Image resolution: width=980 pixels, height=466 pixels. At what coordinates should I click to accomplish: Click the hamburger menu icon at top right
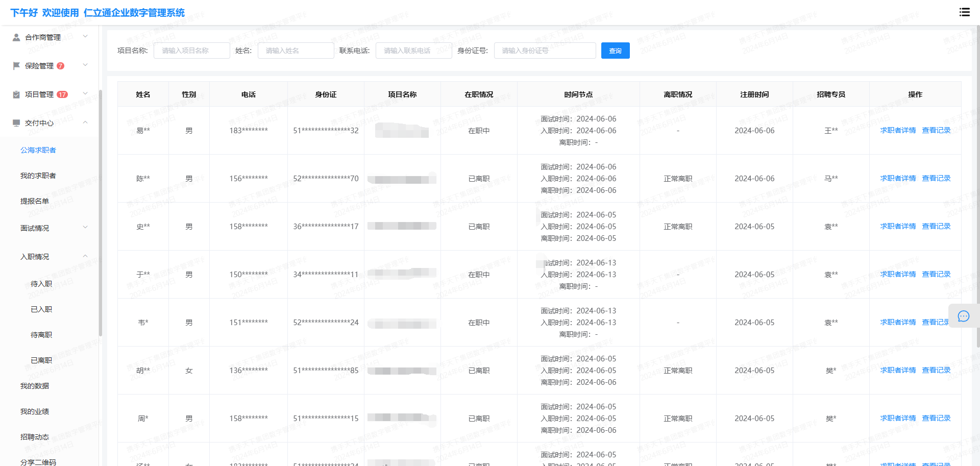coord(964,12)
